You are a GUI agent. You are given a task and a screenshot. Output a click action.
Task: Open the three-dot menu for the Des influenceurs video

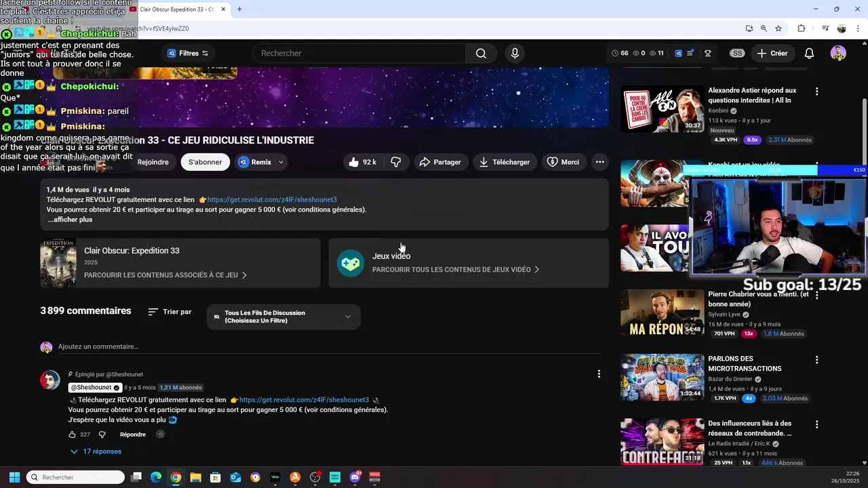[816, 424]
